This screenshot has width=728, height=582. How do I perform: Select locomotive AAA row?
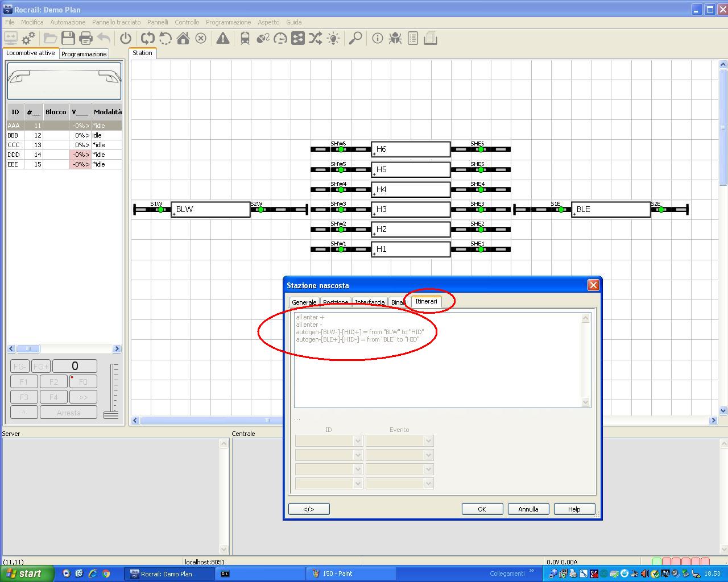(x=64, y=126)
